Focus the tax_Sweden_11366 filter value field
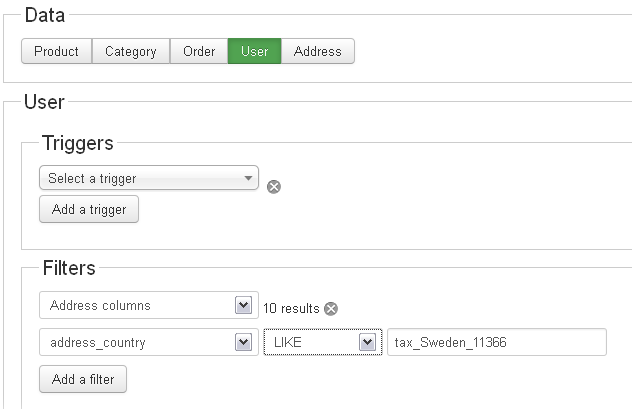 [497, 342]
